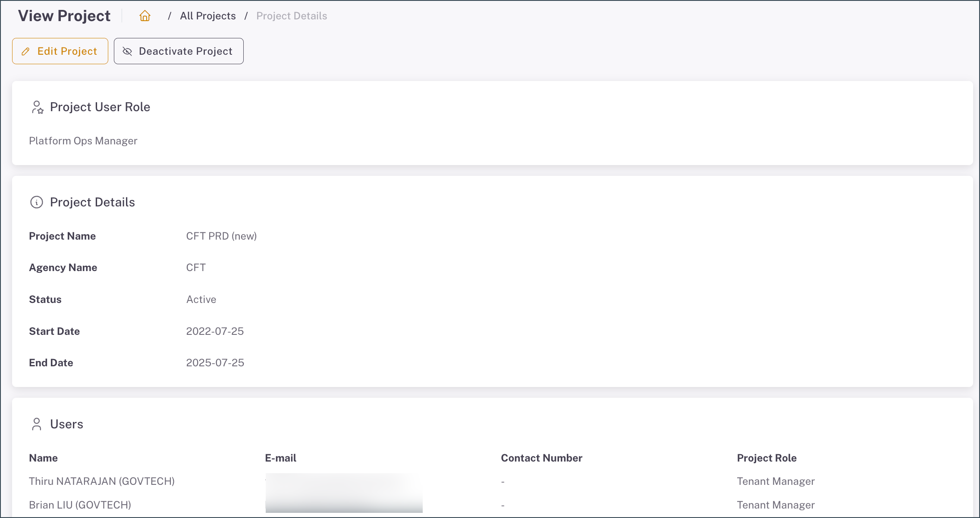Click the info icon beside Project Details
Viewport: 980px width, 518px height.
(37, 202)
